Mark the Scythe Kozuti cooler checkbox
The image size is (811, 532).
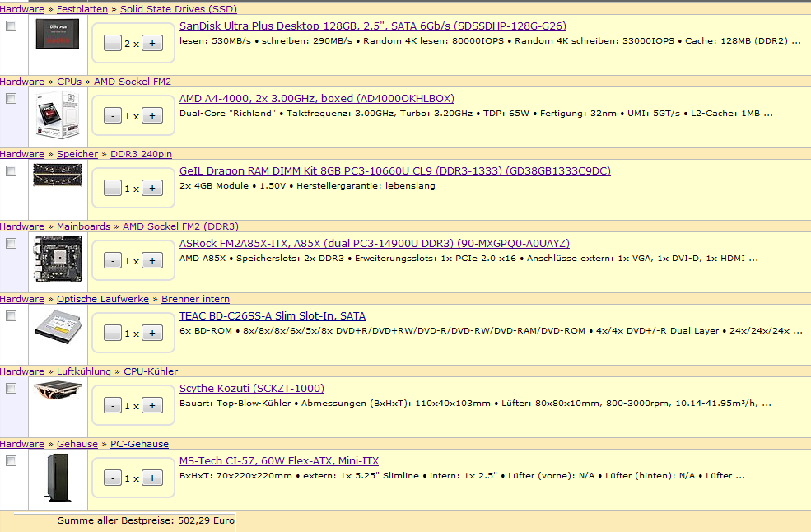point(11,388)
